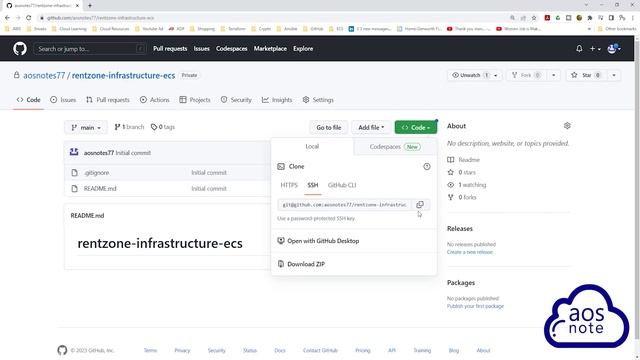Open the .gitignore file
Viewport: 640px width, 360px height.
tap(96, 173)
